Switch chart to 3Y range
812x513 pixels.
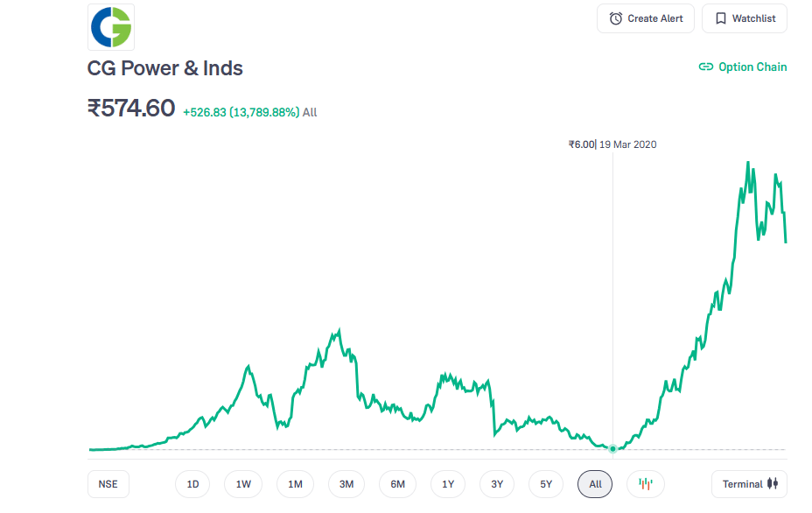pyautogui.click(x=497, y=484)
